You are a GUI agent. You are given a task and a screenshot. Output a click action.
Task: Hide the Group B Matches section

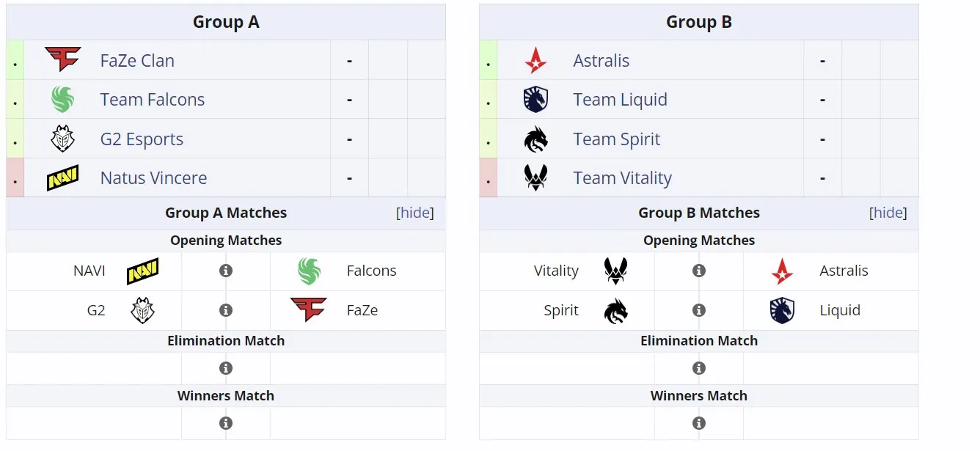tap(888, 213)
